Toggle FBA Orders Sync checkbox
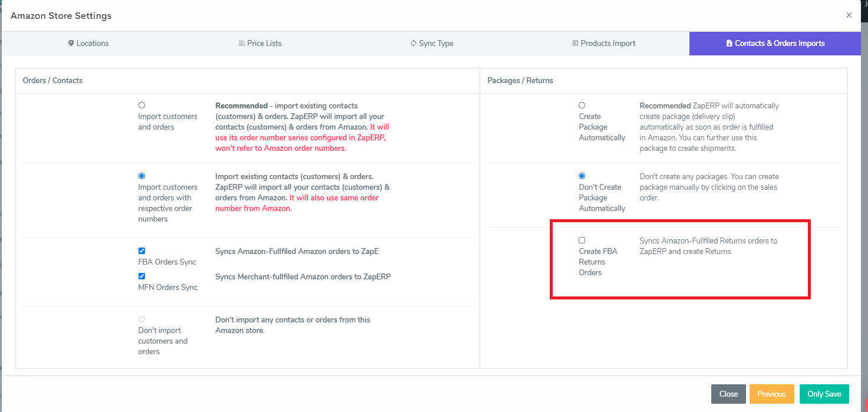Viewport: 868px width, 412px height. (141, 251)
